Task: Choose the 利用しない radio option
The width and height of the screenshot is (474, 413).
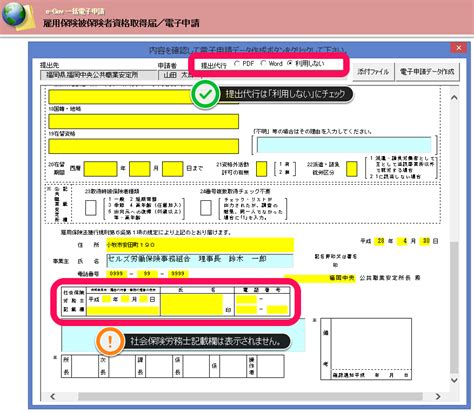Action: pos(290,63)
